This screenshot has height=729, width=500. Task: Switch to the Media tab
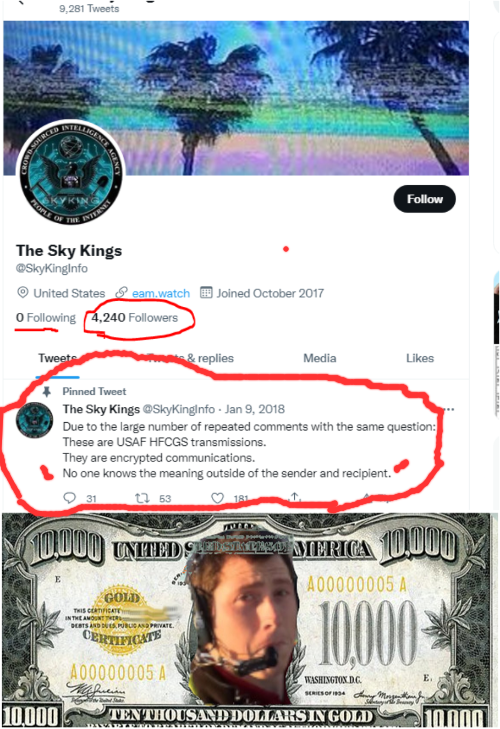tap(320, 358)
